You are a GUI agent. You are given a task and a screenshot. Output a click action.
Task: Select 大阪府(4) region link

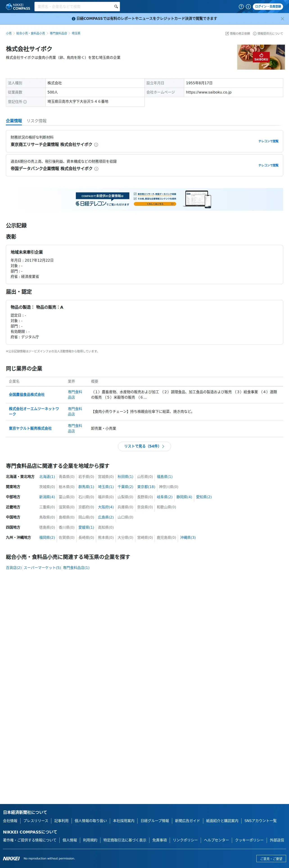[106, 507]
